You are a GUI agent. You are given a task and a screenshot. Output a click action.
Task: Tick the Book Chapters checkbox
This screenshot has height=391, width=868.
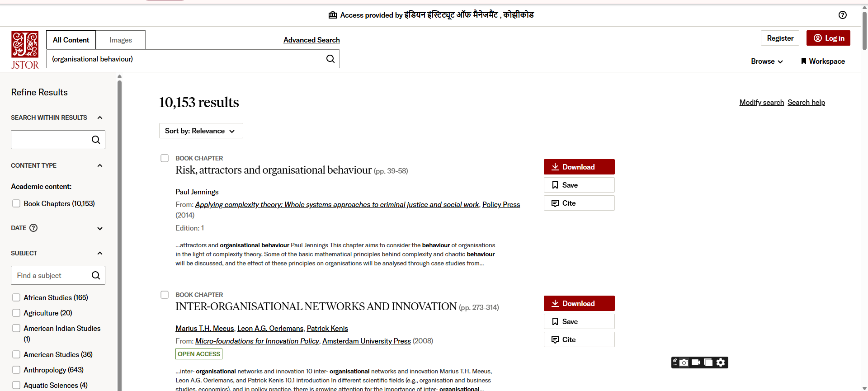[16, 203]
